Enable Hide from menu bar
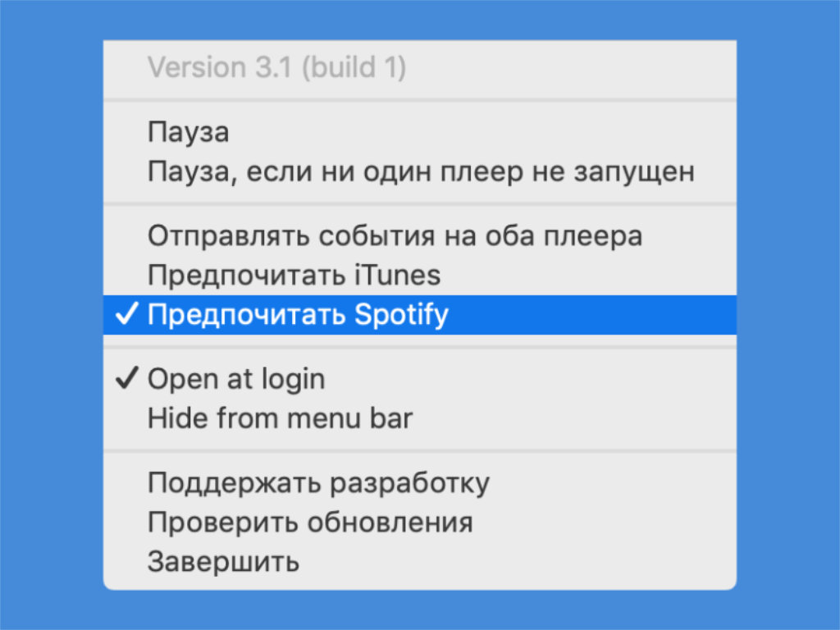840x630 pixels. 280,419
